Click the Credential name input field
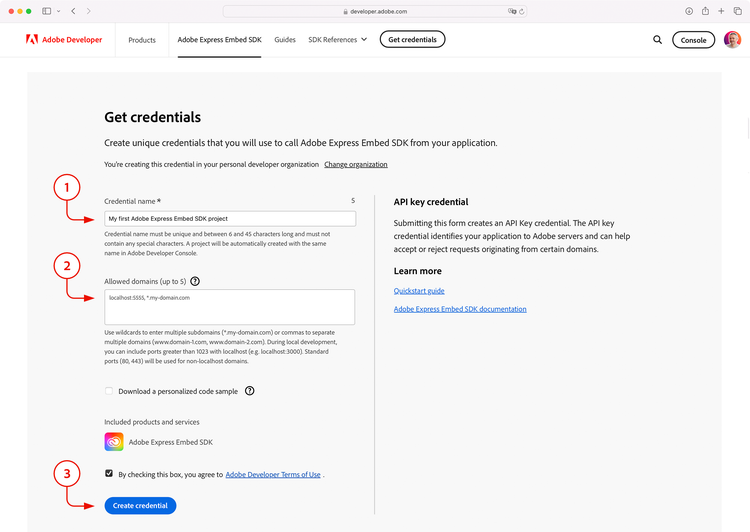This screenshot has height=532, width=750. [230, 218]
